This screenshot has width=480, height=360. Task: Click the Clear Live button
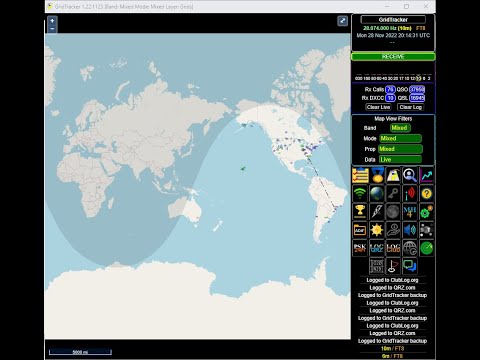coord(378,107)
